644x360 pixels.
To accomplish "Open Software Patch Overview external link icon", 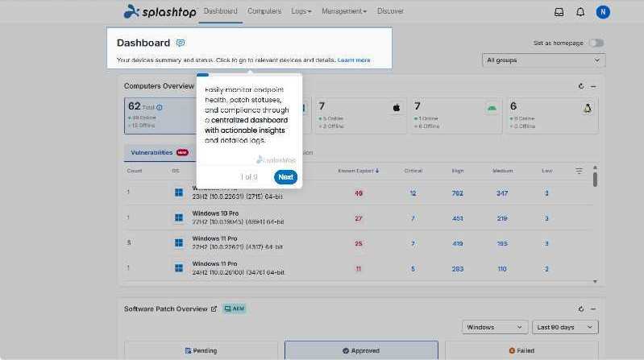I will tap(214, 308).
